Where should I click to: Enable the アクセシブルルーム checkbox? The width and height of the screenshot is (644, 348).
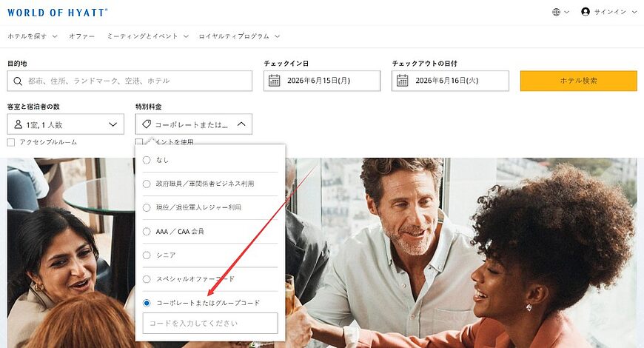click(x=11, y=142)
